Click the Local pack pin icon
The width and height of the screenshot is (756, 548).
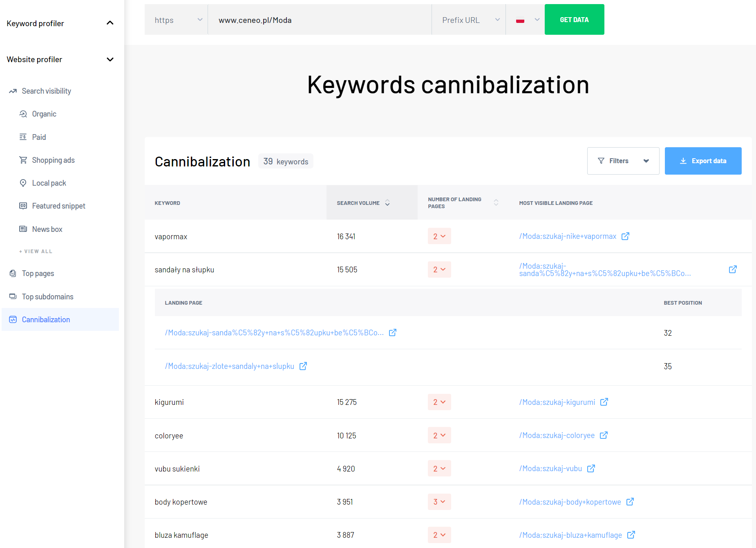click(x=24, y=183)
